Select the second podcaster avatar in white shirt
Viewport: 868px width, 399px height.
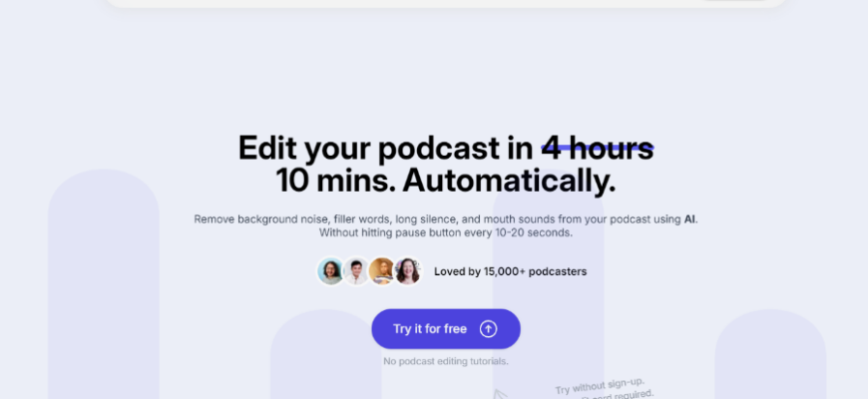(x=356, y=271)
